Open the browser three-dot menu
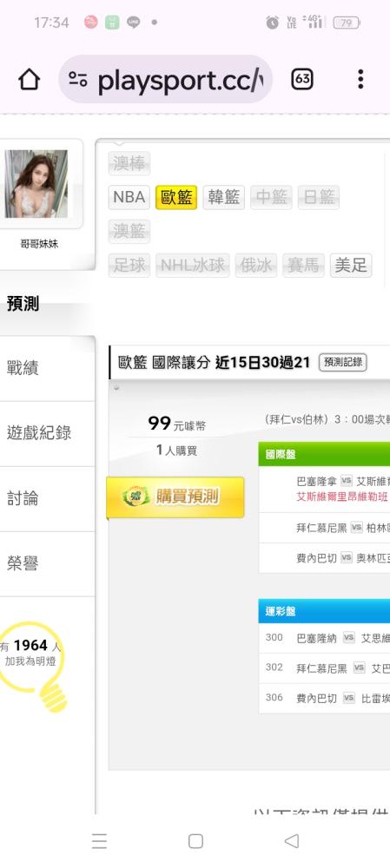Screen dimensions: 390x868 pyautogui.click(x=360, y=79)
